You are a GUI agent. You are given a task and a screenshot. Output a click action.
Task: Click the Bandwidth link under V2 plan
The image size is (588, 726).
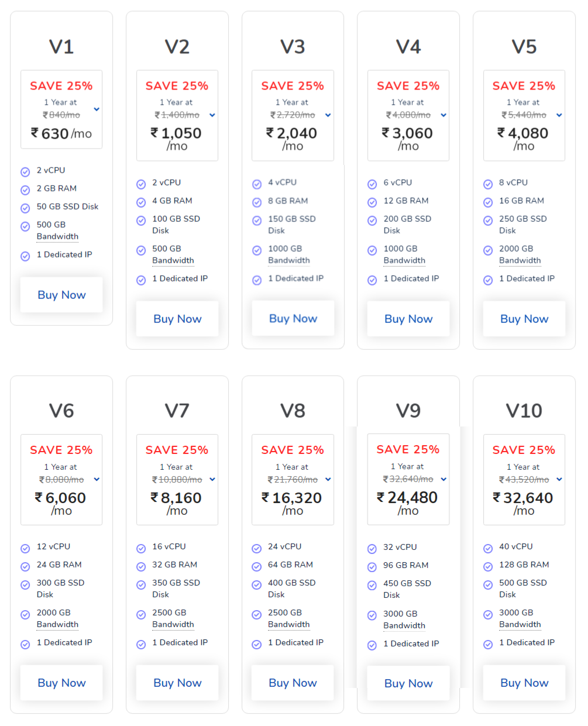tap(173, 260)
